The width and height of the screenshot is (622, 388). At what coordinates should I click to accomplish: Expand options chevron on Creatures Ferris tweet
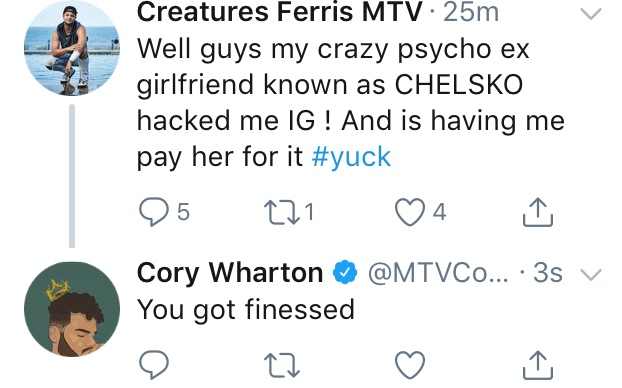click(x=591, y=14)
